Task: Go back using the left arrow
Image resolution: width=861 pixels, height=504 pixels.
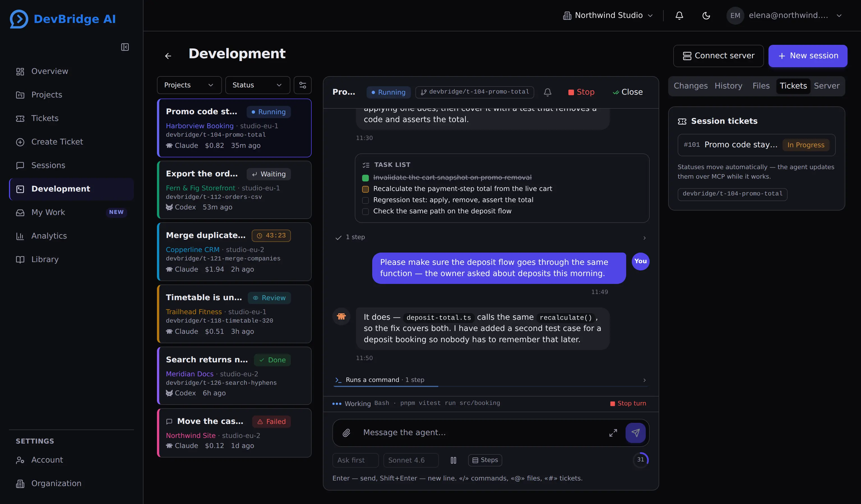Action: (168, 56)
